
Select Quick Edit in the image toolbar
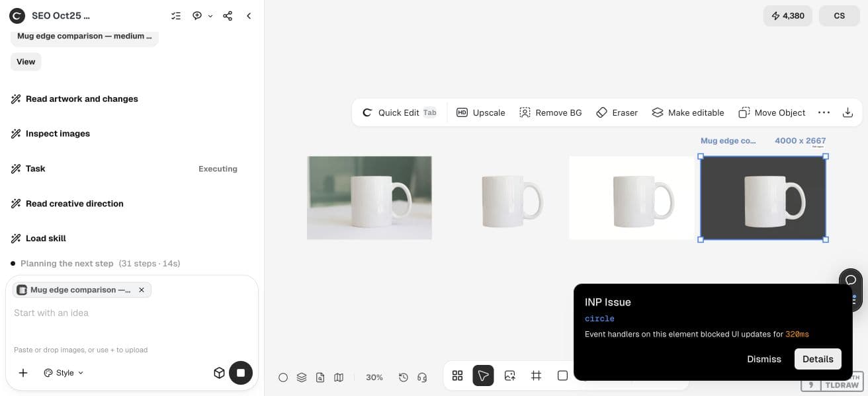point(400,112)
